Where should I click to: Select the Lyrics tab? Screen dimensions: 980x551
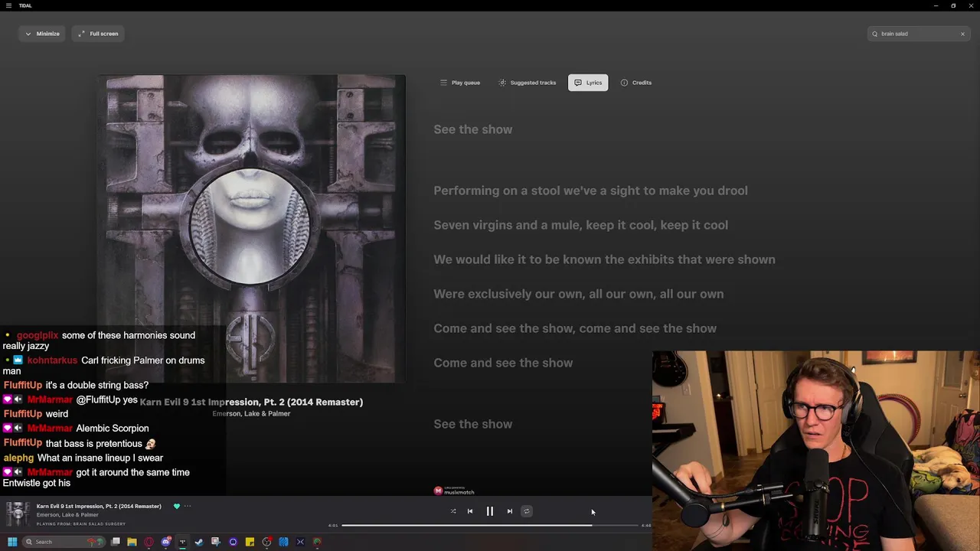click(588, 83)
